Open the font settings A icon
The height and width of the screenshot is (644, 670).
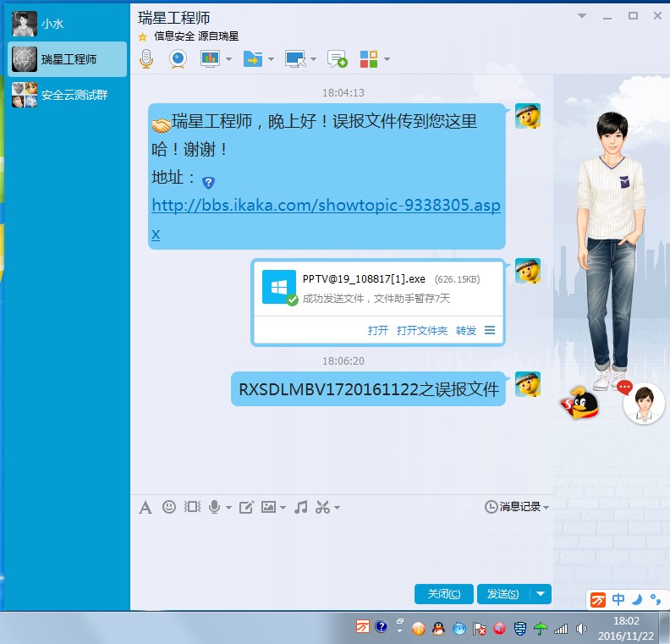(x=146, y=508)
